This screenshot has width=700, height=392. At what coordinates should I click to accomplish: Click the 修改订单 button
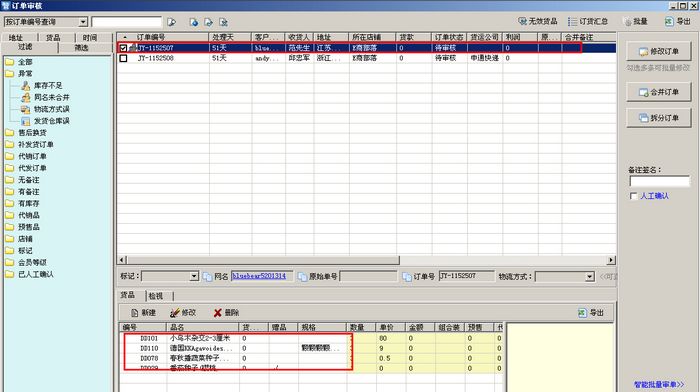pyautogui.click(x=658, y=52)
